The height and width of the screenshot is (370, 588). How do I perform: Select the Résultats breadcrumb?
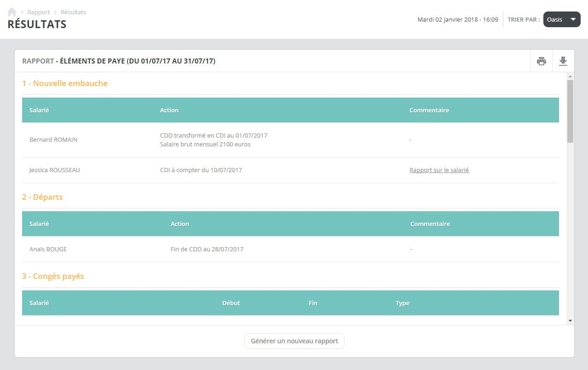coord(73,12)
